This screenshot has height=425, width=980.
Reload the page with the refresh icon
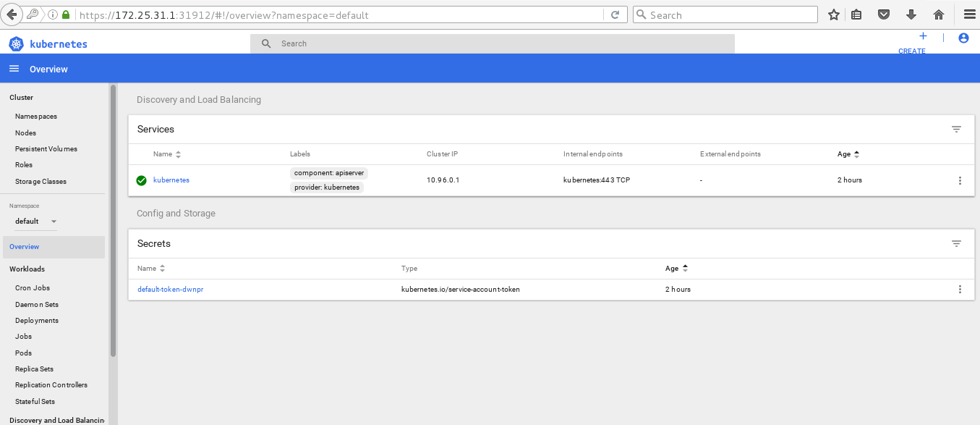point(615,14)
